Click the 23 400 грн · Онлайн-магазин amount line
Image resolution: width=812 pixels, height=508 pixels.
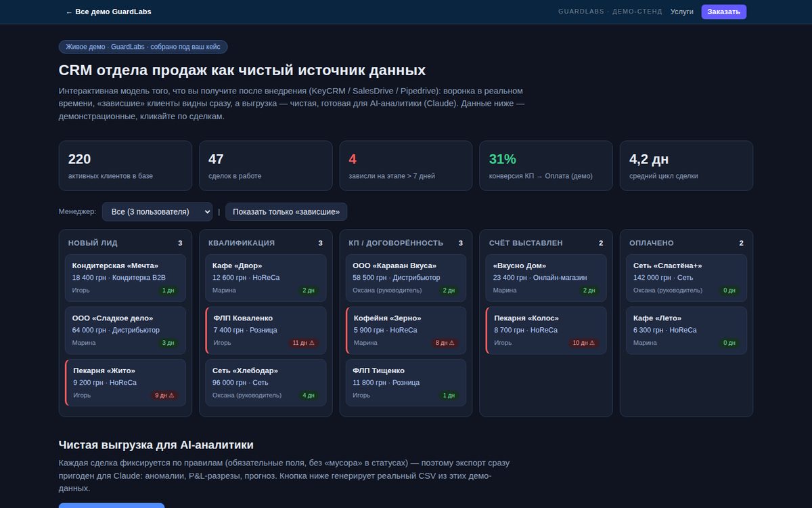coord(540,278)
